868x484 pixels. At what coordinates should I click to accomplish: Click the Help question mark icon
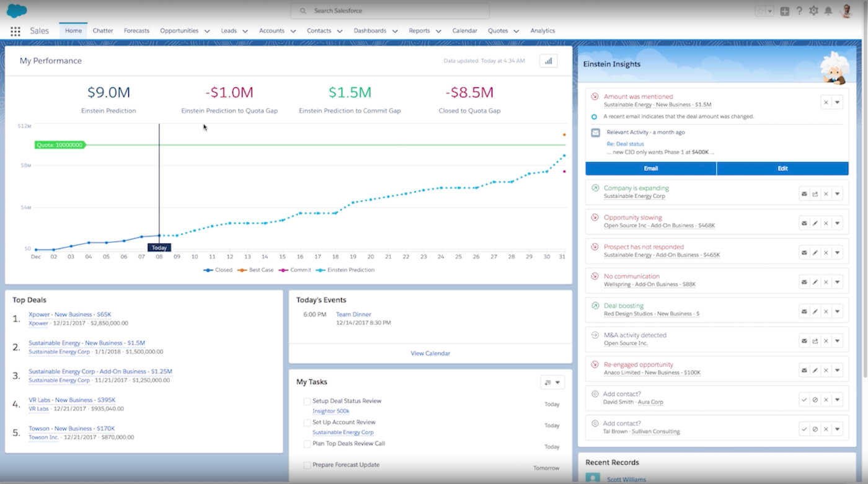tap(799, 11)
